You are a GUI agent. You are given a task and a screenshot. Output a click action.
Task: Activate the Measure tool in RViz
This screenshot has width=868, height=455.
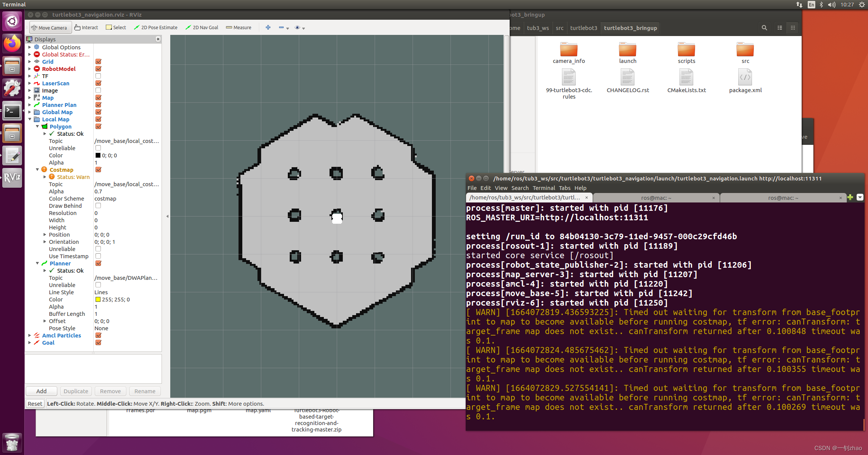click(x=239, y=27)
